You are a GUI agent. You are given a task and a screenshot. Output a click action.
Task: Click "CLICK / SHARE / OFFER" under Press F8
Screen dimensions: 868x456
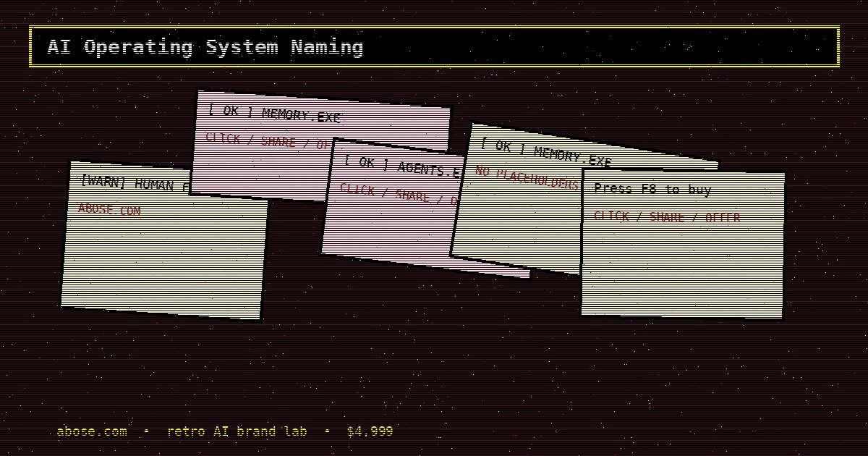667,216
